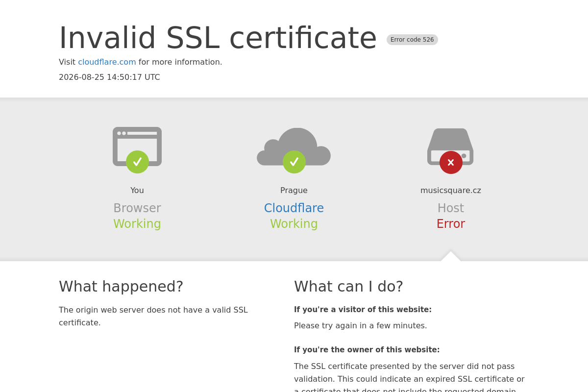Viewport: 588px width, 392px height.
Task: Click the What can I do? heading
Action: click(x=348, y=287)
